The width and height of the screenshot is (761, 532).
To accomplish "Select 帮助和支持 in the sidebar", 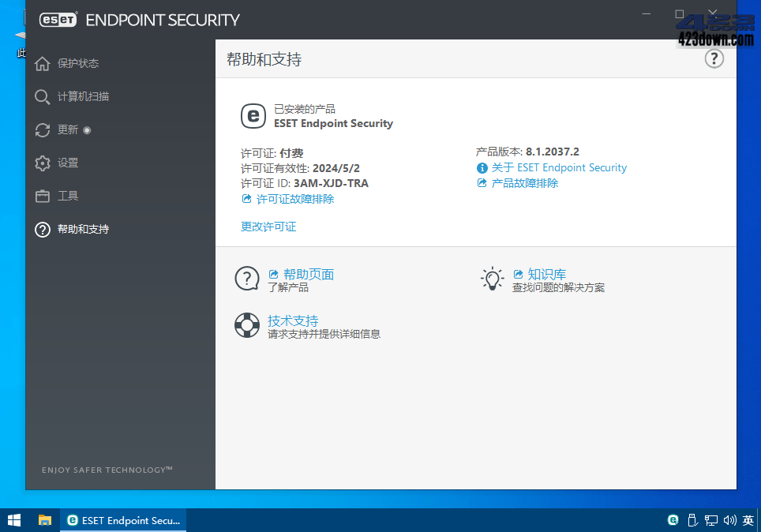I will [72, 229].
